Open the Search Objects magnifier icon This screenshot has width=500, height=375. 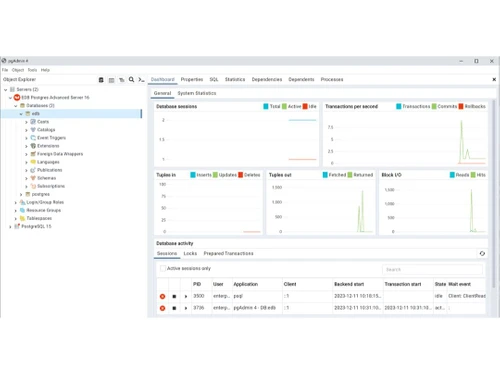tap(132, 80)
